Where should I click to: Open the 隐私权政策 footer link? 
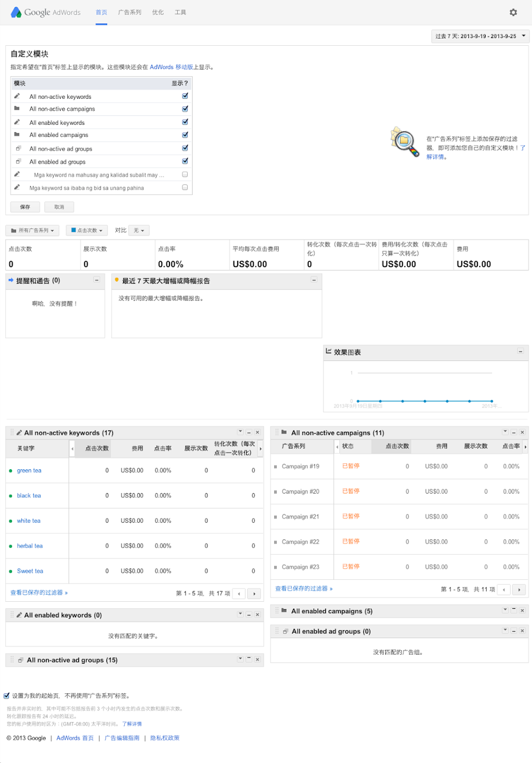165,738
